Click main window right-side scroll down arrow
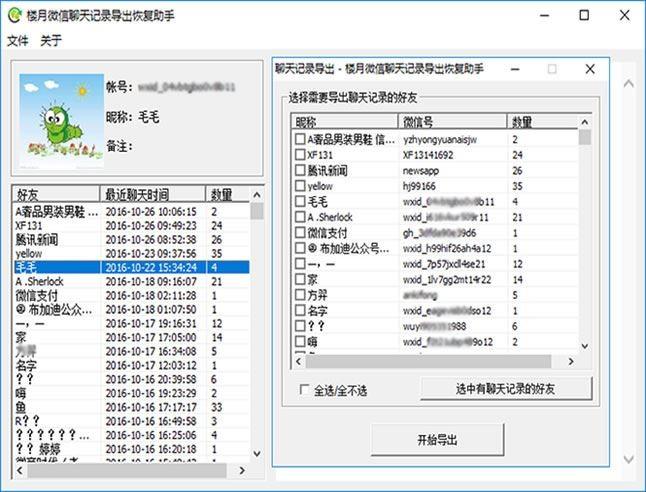Viewport: 646px width, 492px height. click(628, 459)
